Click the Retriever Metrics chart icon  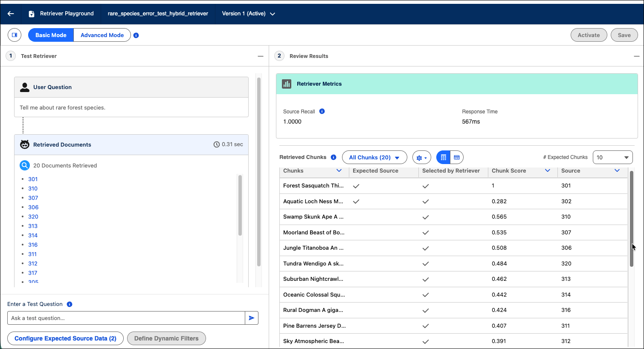tap(287, 84)
